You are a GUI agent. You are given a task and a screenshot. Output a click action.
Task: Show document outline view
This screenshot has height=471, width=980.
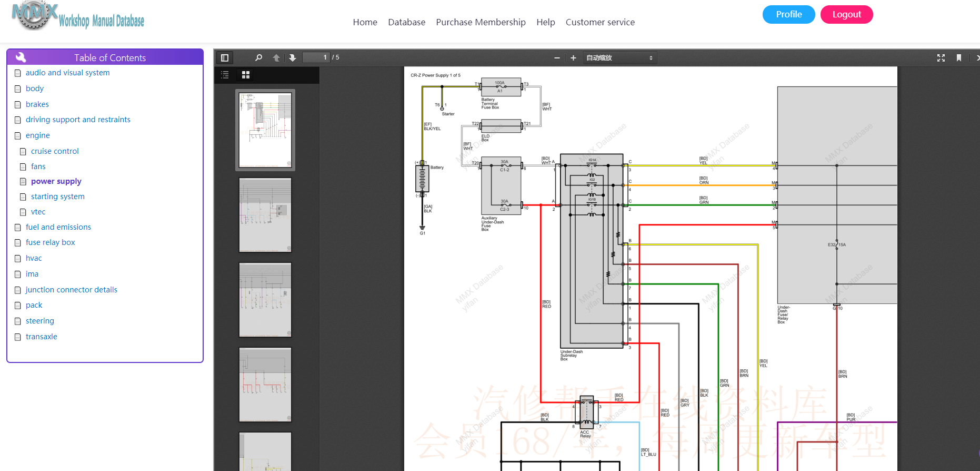225,75
